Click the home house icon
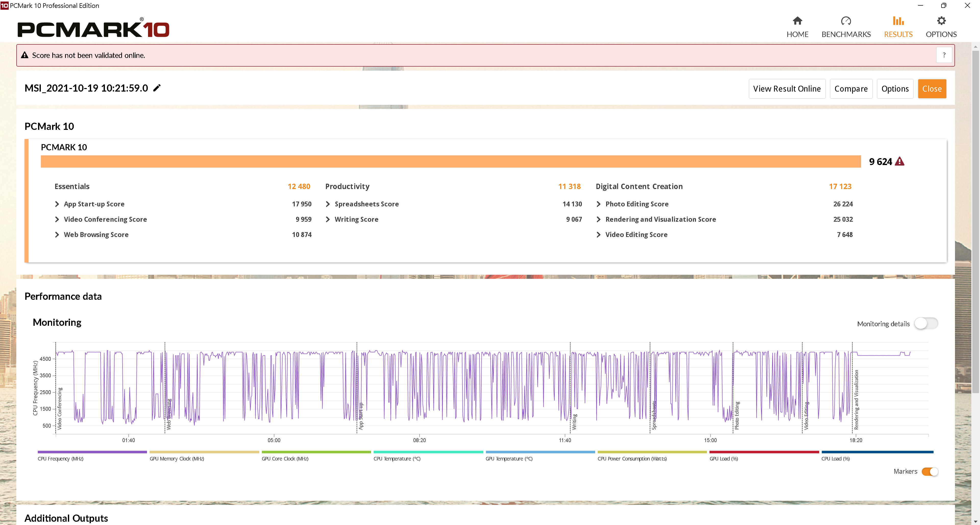This screenshot has height=525, width=980. 797,20
